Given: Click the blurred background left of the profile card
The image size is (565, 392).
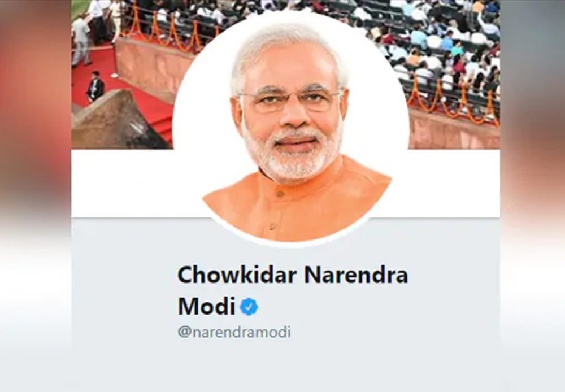Looking at the screenshot, I should pos(35,196).
